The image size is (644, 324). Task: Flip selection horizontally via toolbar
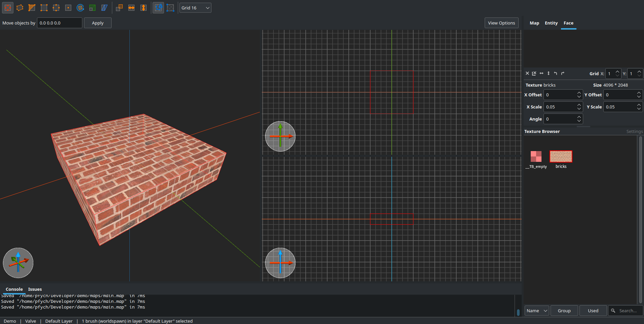(131, 8)
